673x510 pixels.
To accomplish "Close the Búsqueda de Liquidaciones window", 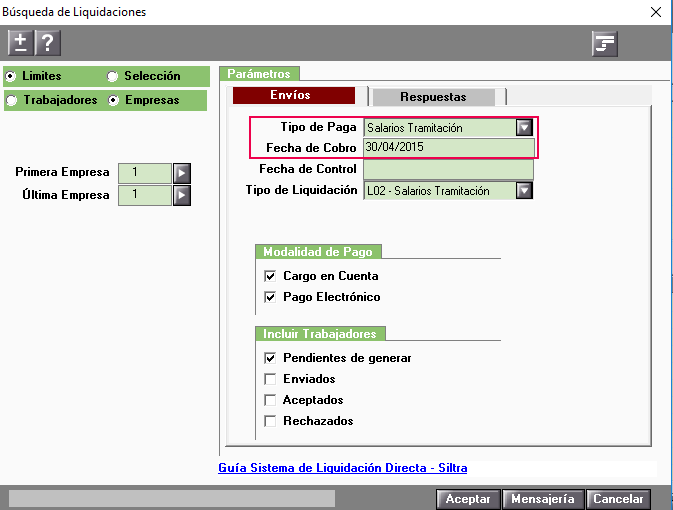I will coord(655,12).
